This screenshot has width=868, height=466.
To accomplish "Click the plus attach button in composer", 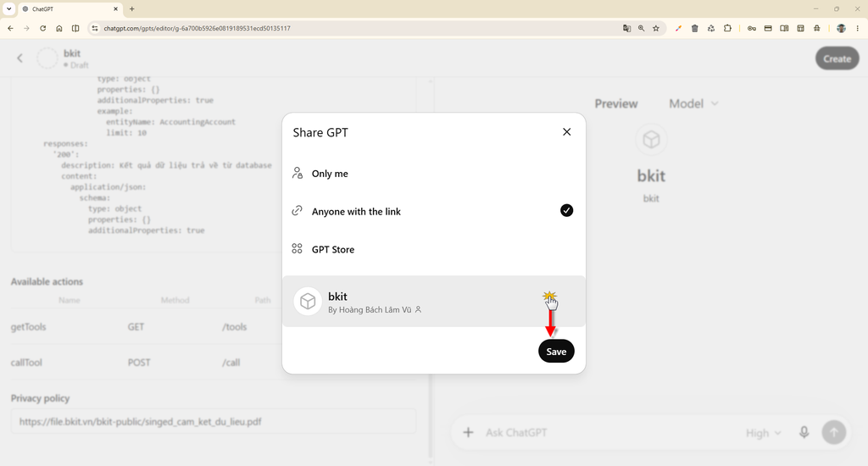I will [468, 432].
